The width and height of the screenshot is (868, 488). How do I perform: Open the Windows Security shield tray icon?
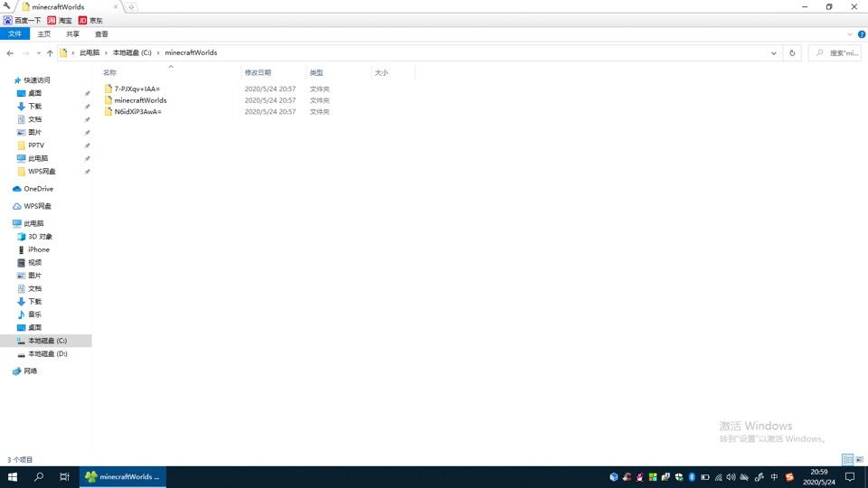[x=679, y=477]
